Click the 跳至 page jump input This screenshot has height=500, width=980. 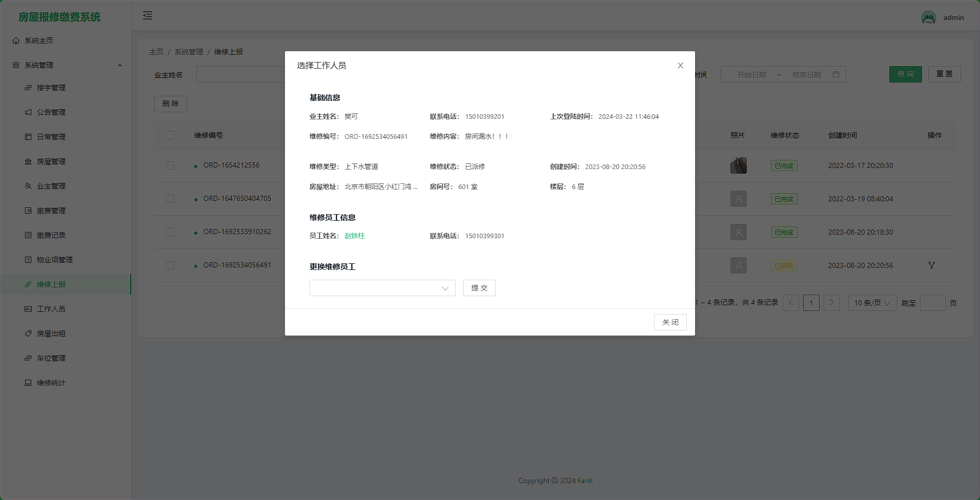coord(932,303)
